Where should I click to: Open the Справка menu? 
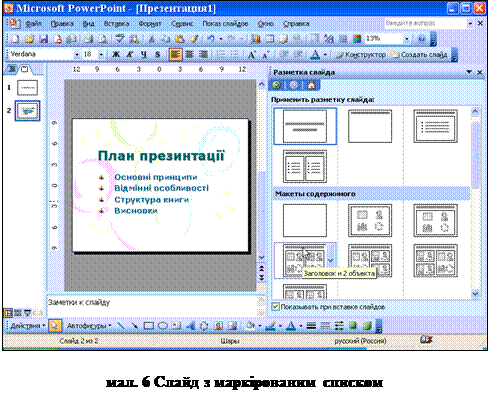tap(296, 24)
